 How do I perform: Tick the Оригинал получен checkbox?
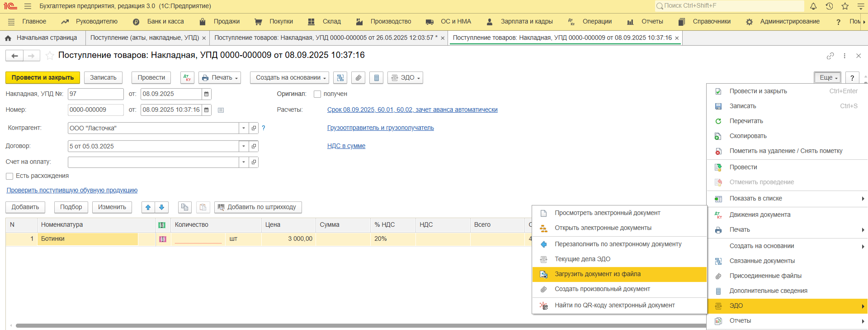tap(317, 94)
